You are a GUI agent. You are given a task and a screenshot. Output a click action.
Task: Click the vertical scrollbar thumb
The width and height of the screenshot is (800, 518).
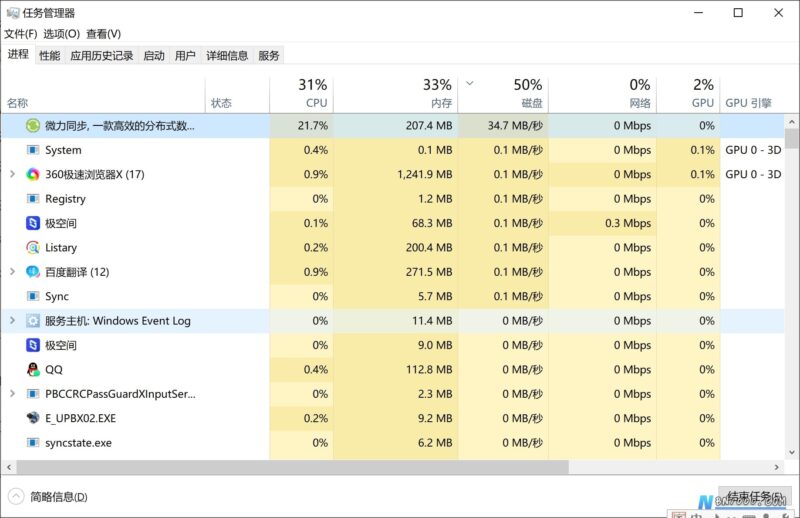[792, 138]
